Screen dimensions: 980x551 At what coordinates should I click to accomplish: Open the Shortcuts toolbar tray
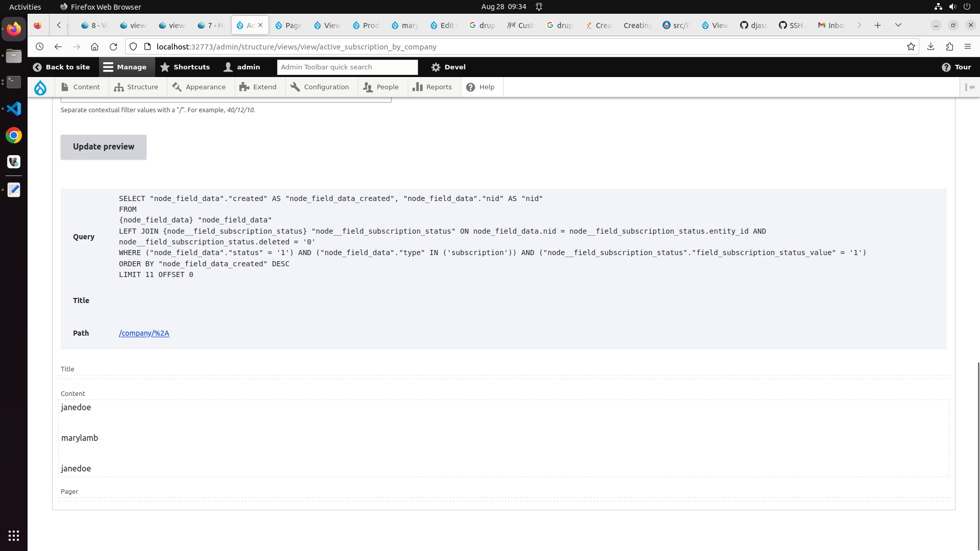click(185, 67)
